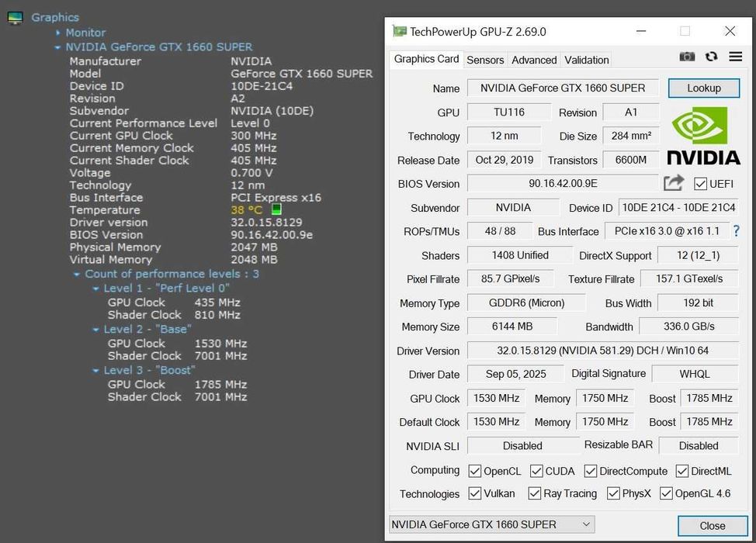
Task: Click the Driver Version field
Action: 602,351
